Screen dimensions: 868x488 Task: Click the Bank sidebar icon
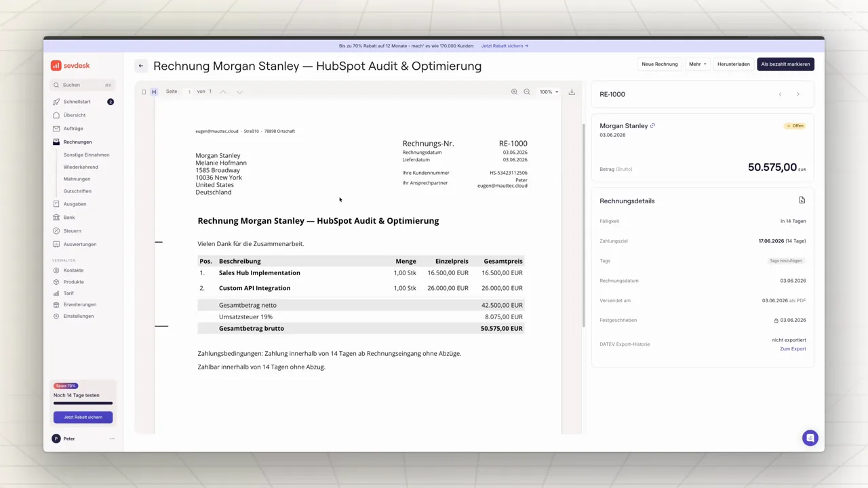pos(56,218)
